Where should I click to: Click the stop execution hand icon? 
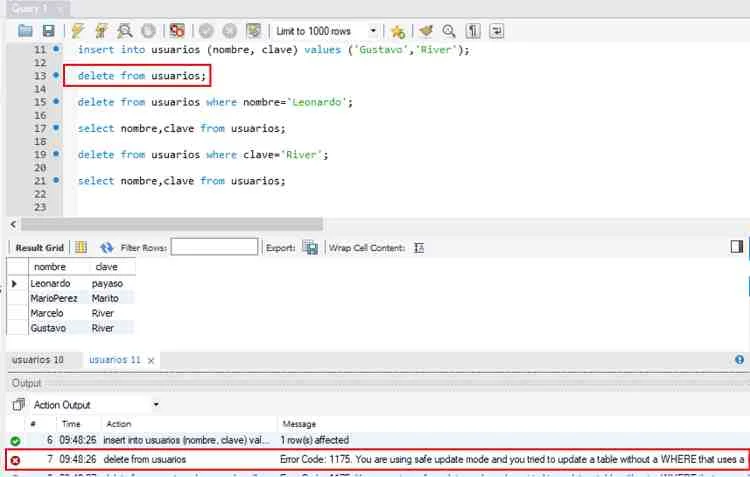click(148, 31)
